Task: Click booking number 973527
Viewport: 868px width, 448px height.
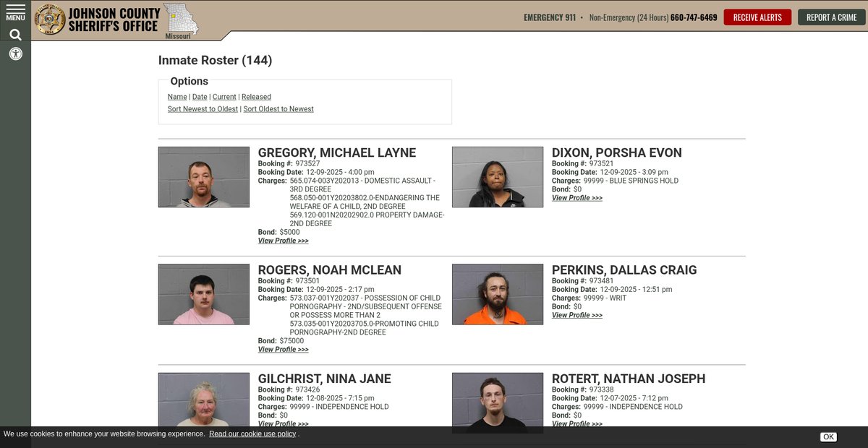Action: [307, 164]
